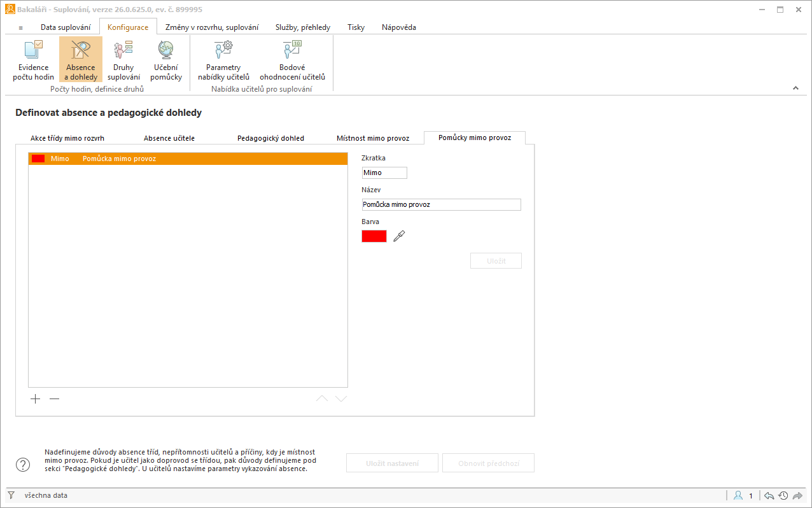This screenshot has height=508, width=812.
Task: Click the filter funnel icon in status bar
Action: tap(11, 495)
